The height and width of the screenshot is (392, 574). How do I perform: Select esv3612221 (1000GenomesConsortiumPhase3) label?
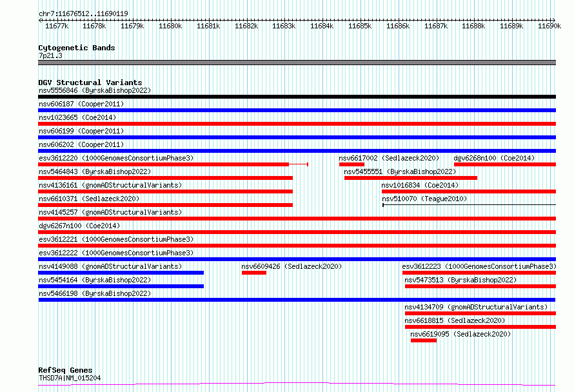click(x=116, y=239)
